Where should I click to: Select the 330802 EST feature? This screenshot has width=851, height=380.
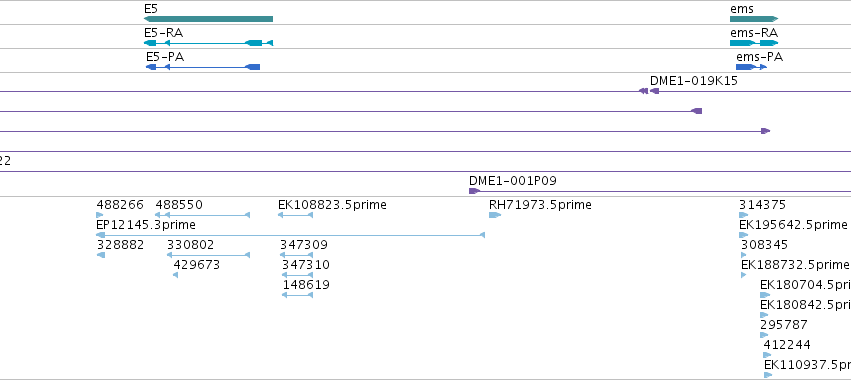click(x=208, y=255)
